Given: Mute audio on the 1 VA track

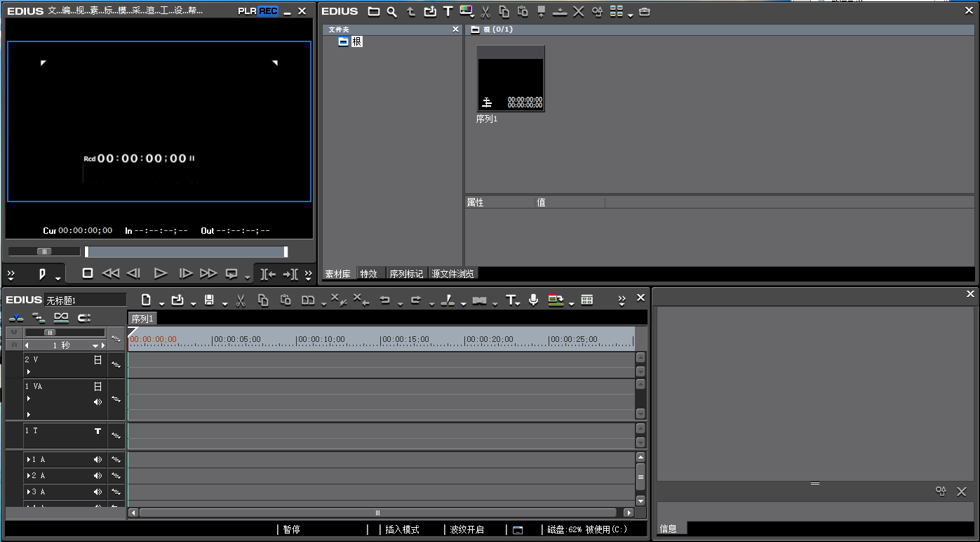Looking at the screenshot, I should (98, 402).
